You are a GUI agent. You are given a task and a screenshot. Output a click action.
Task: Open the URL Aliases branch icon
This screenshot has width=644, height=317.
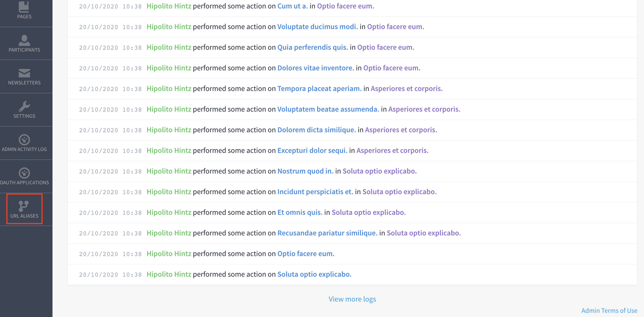[24, 206]
